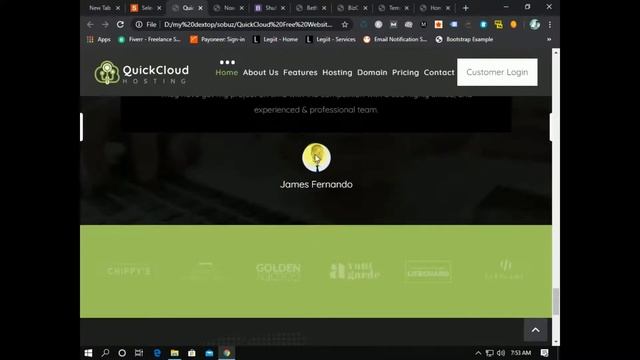
Task: Open the Features nav link
Action: 300,72
